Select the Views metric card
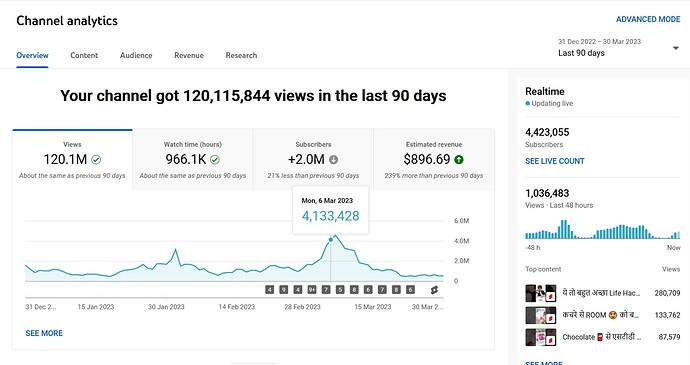The height and width of the screenshot is (365, 690). (72, 160)
